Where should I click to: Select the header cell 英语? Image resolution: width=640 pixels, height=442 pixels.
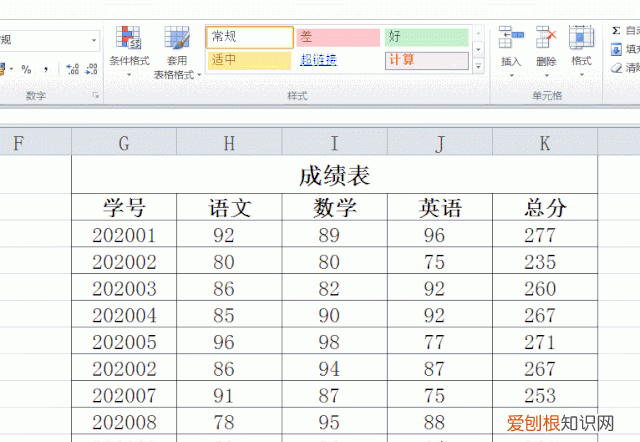pos(440,207)
